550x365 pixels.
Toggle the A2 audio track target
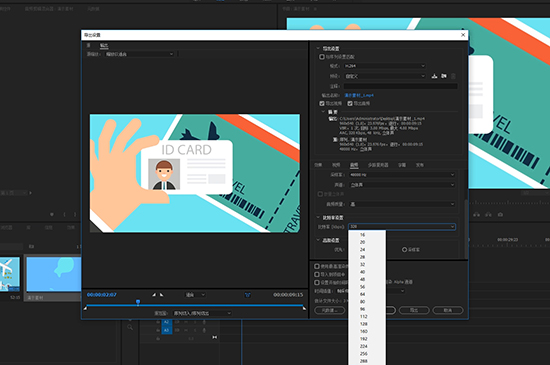[x=167, y=322]
